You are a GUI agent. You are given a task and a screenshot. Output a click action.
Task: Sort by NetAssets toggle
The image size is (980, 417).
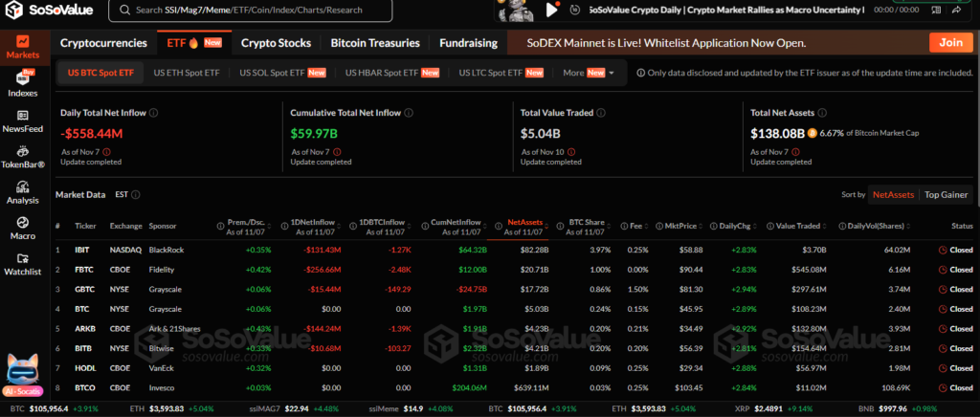(x=892, y=195)
